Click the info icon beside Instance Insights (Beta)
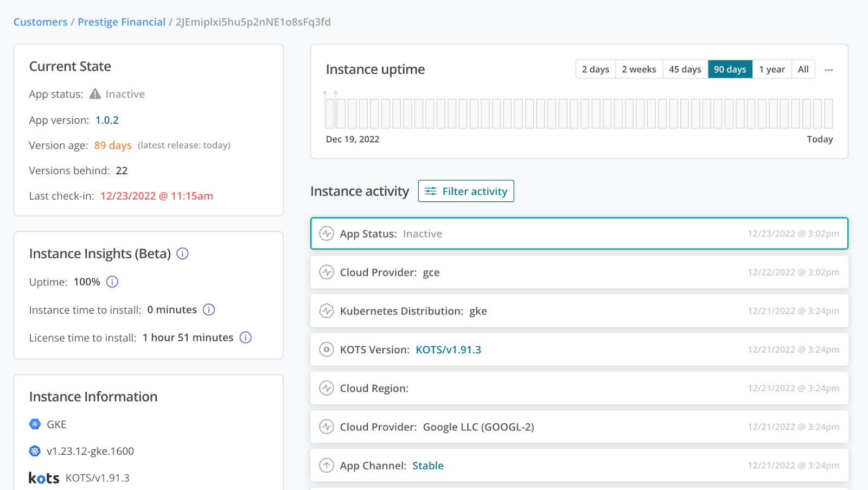 coord(182,253)
